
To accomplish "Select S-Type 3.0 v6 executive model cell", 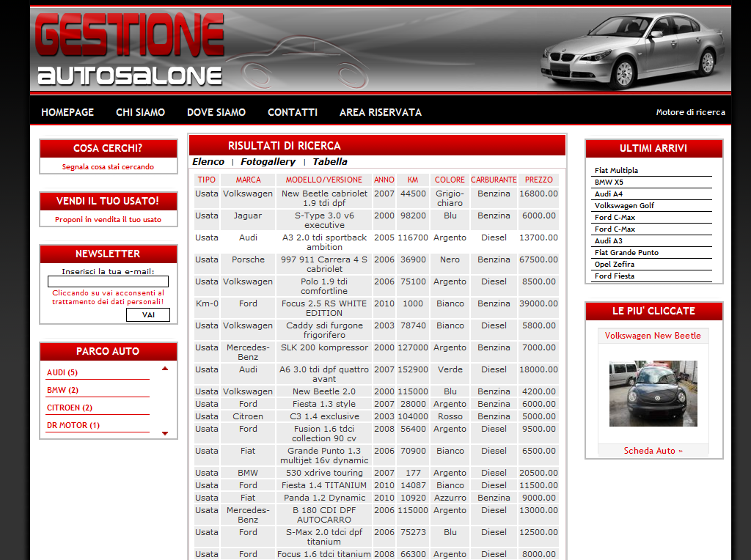I will click(324, 220).
